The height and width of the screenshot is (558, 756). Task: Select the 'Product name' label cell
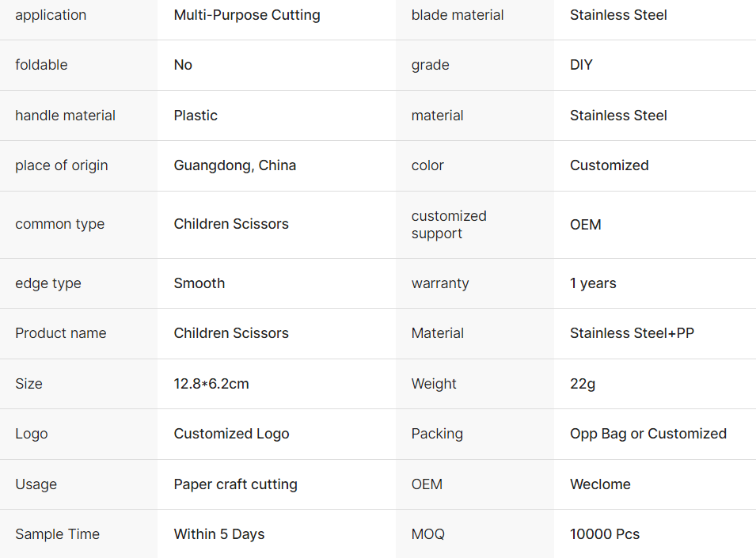60,333
